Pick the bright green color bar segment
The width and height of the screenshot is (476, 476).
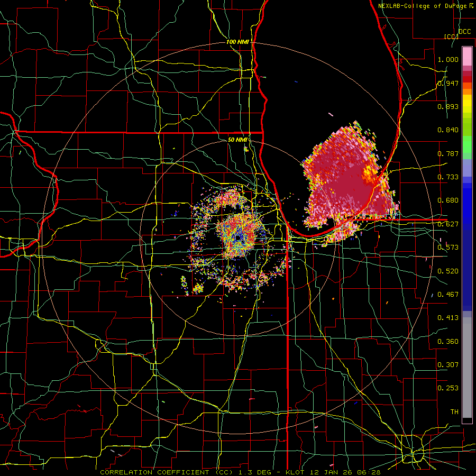click(467, 144)
